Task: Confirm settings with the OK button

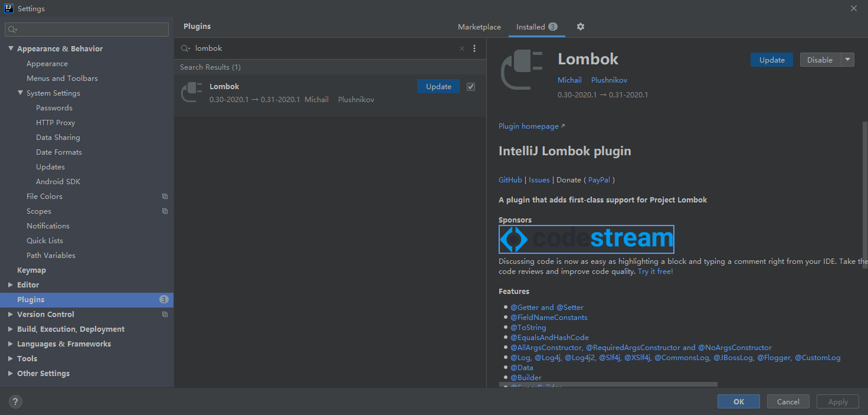Action: pos(739,401)
